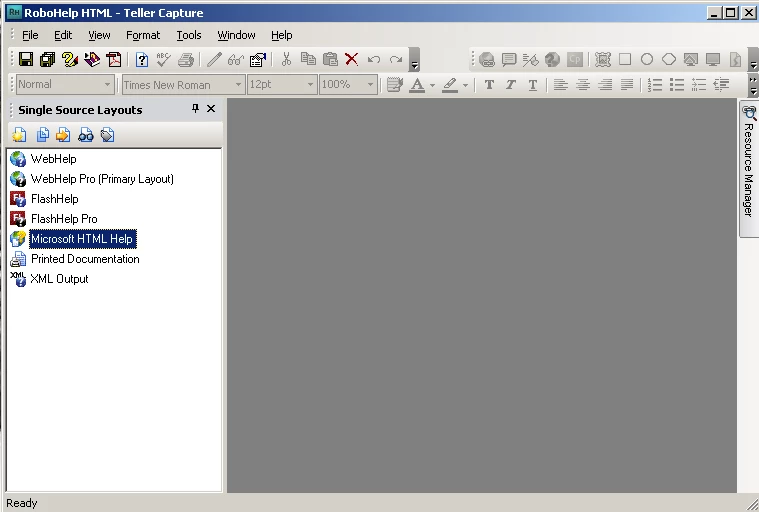Open the Window menu
This screenshot has height=512, width=759.
(236, 35)
